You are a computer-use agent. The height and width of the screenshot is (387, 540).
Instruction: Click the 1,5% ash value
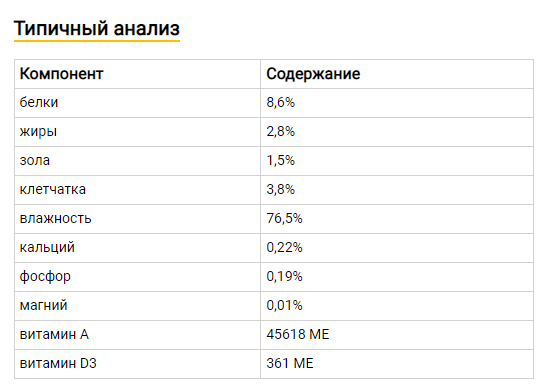281,160
